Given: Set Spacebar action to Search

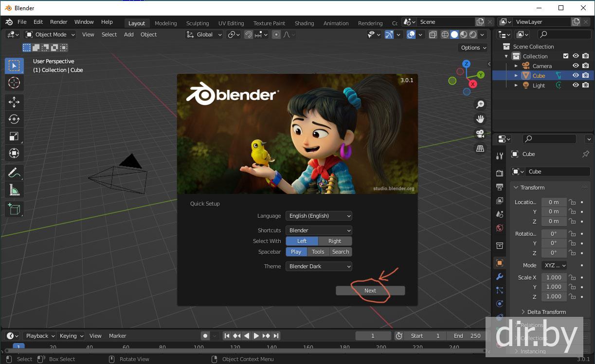Looking at the screenshot, I should coord(341,252).
